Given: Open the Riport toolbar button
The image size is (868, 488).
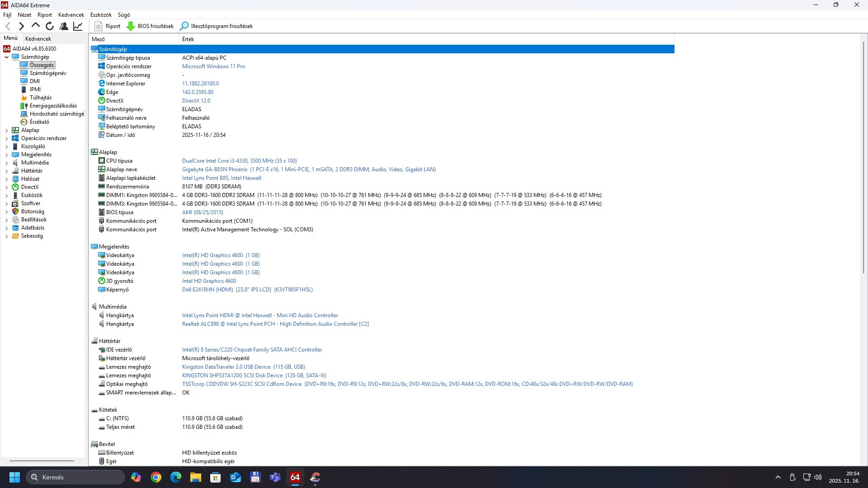Looking at the screenshot, I should (x=108, y=26).
